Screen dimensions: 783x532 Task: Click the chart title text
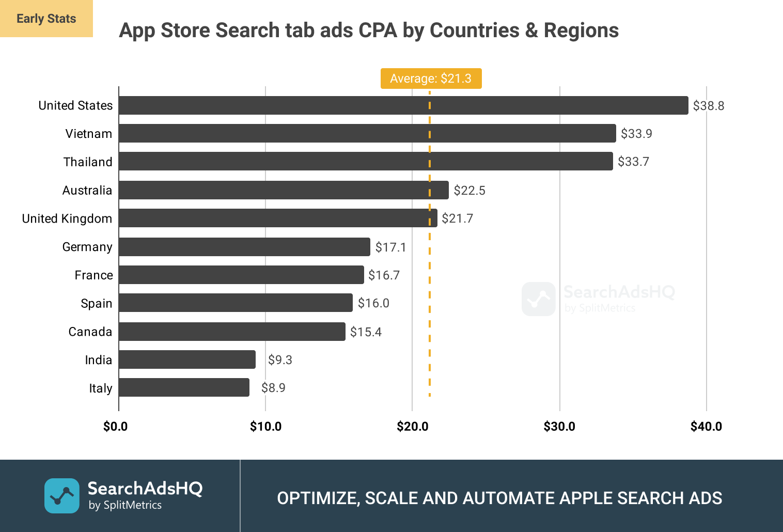(369, 30)
